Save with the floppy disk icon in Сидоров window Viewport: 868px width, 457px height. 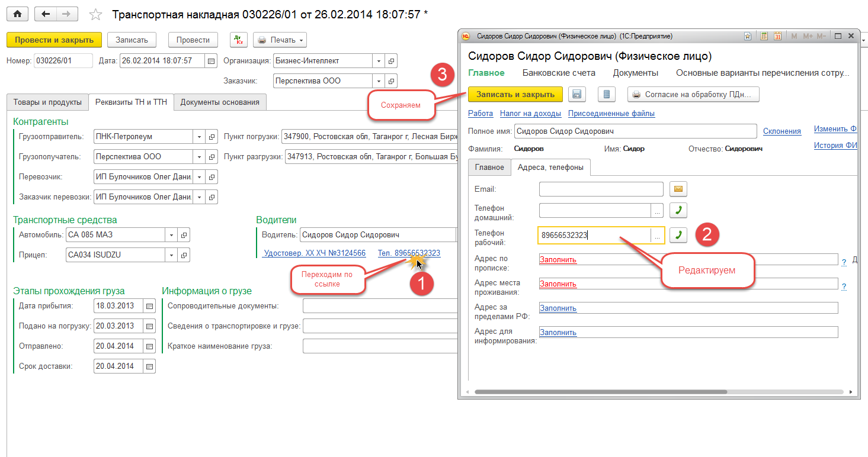click(577, 94)
